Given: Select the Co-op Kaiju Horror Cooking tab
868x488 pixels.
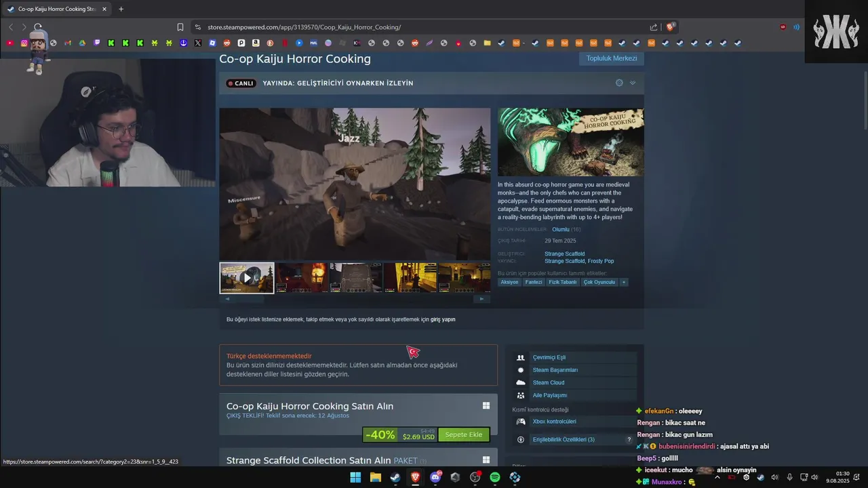Looking at the screenshot, I should point(56,9).
